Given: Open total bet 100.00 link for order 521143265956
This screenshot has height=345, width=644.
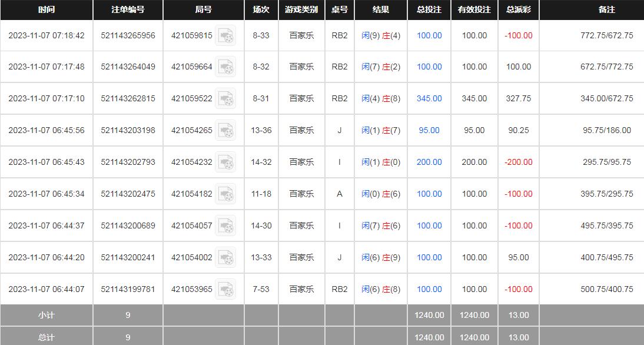Looking at the screenshot, I should (429, 36).
